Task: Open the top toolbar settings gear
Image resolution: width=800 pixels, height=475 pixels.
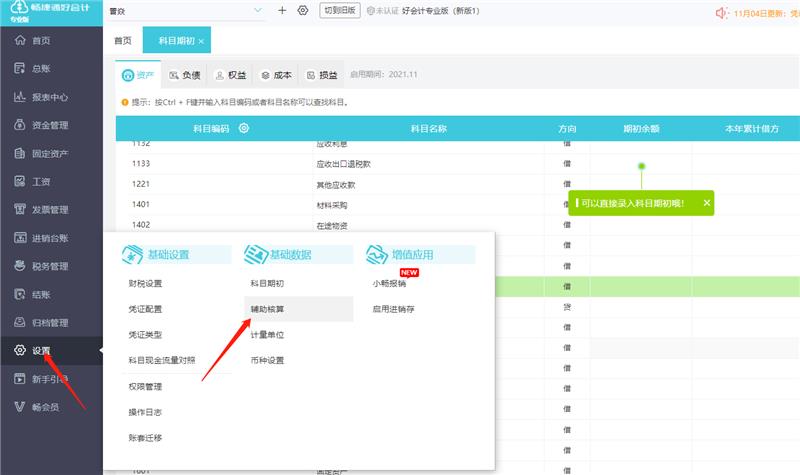Action: [x=303, y=10]
